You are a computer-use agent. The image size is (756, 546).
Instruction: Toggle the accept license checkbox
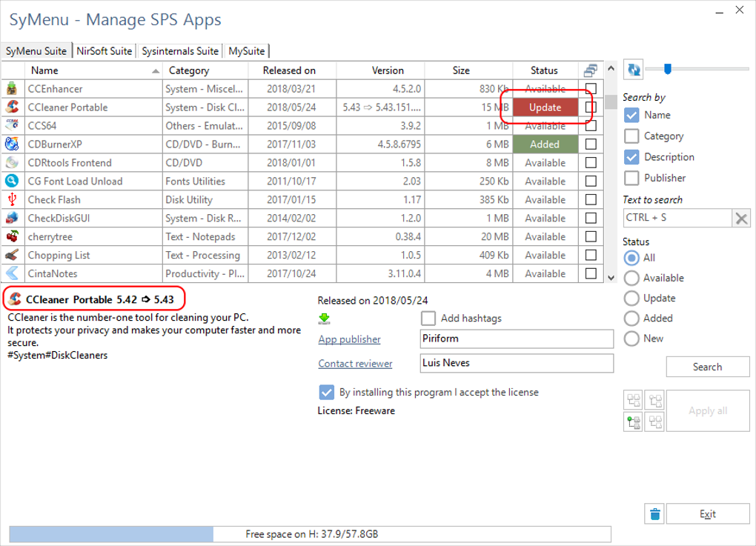pyautogui.click(x=326, y=392)
